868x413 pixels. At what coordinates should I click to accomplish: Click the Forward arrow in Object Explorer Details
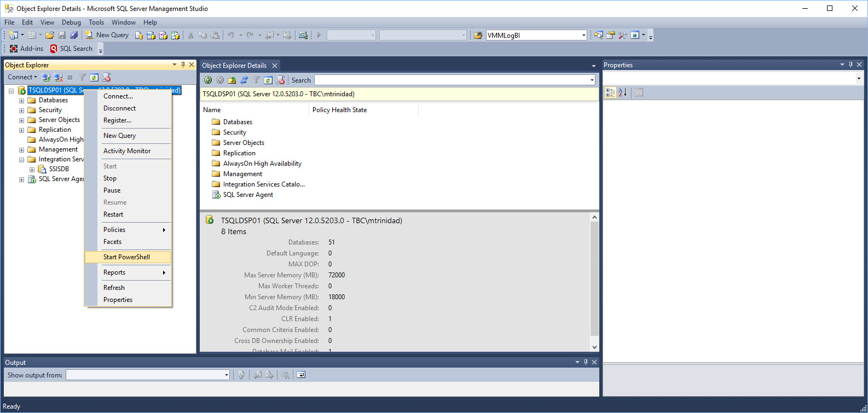tap(220, 80)
